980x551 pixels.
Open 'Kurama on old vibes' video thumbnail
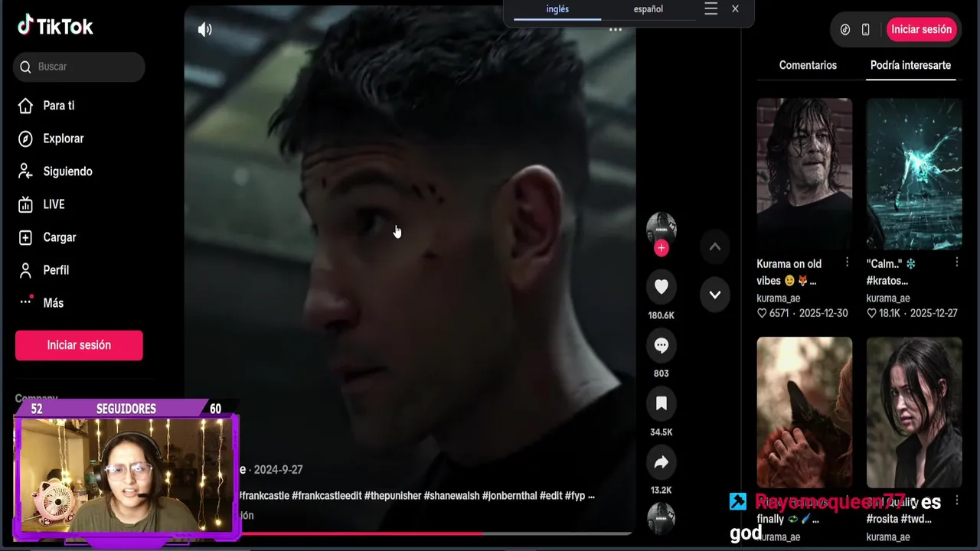click(x=804, y=174)
